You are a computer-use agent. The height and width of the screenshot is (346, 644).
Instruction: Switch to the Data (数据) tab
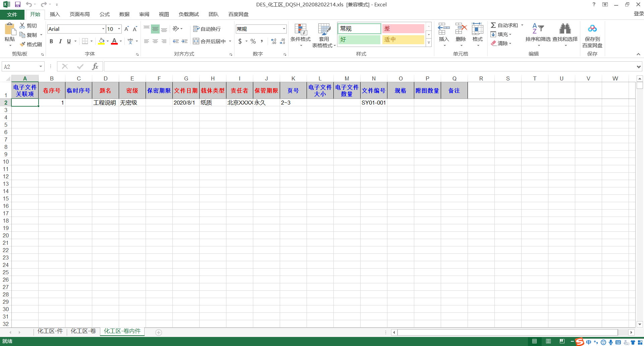click(x=124, y=14)
